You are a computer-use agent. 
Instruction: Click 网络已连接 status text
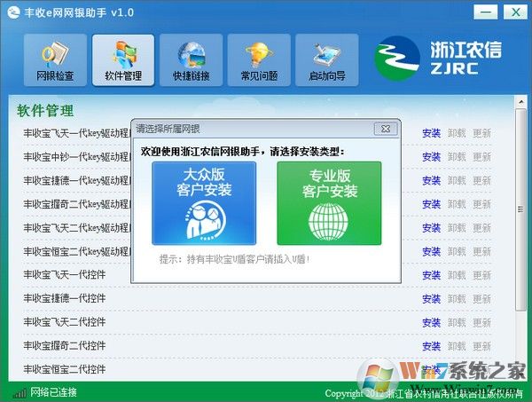(x=53, y=392)
